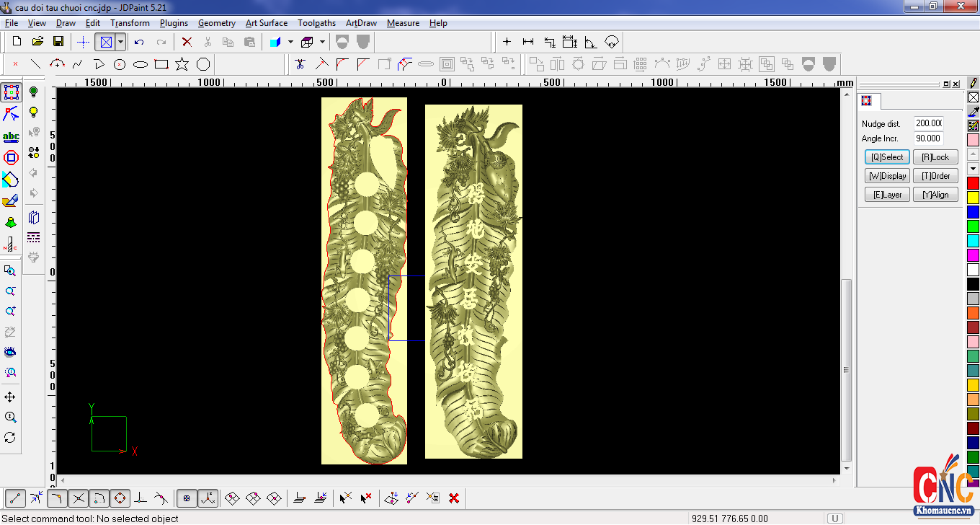Open the Art Surface menu
This screenshot has width=980, height=525.
[266, 23]
